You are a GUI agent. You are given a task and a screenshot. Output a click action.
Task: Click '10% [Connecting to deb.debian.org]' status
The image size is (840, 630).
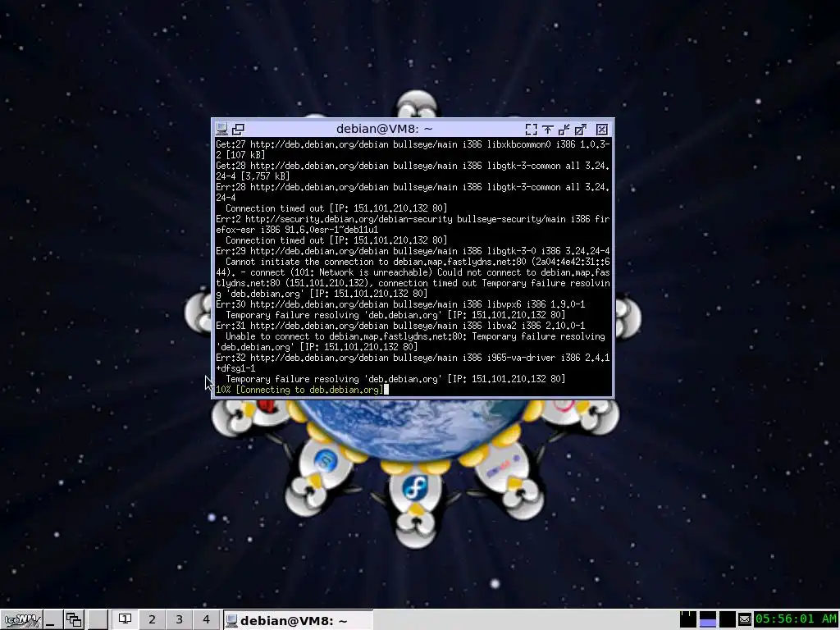(300, 390)
